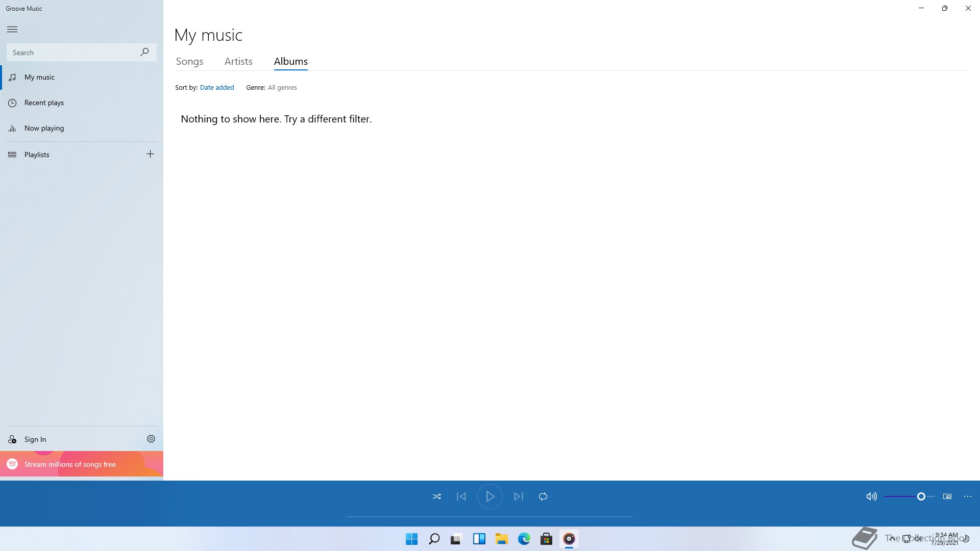
Task: Open Playlists section
Action: click(x=71, y=155)
